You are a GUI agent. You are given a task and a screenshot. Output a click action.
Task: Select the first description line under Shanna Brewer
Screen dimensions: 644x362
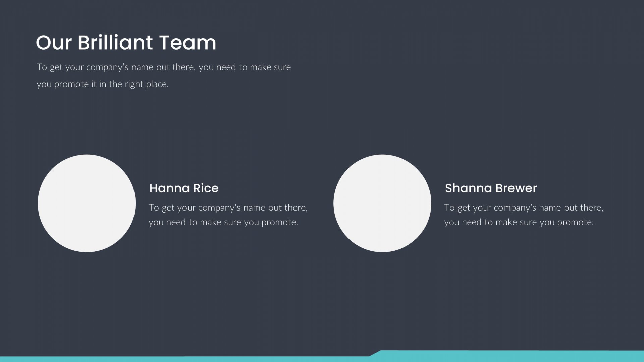point(524,208)
